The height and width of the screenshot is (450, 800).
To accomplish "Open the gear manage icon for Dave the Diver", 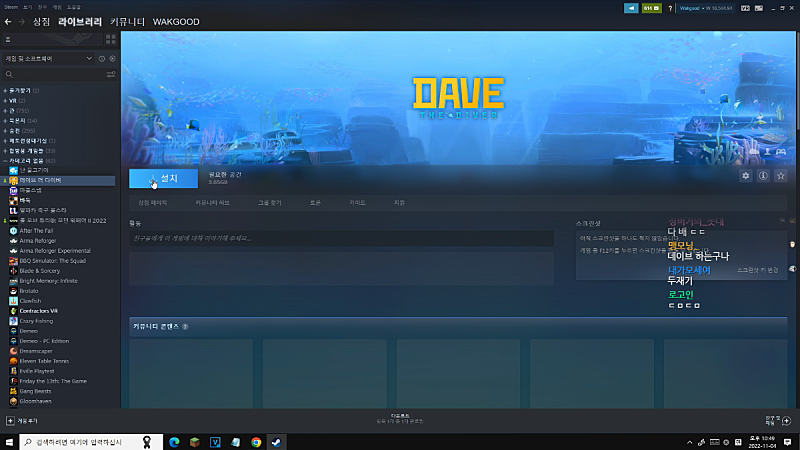I will click(x=745, y=176).
